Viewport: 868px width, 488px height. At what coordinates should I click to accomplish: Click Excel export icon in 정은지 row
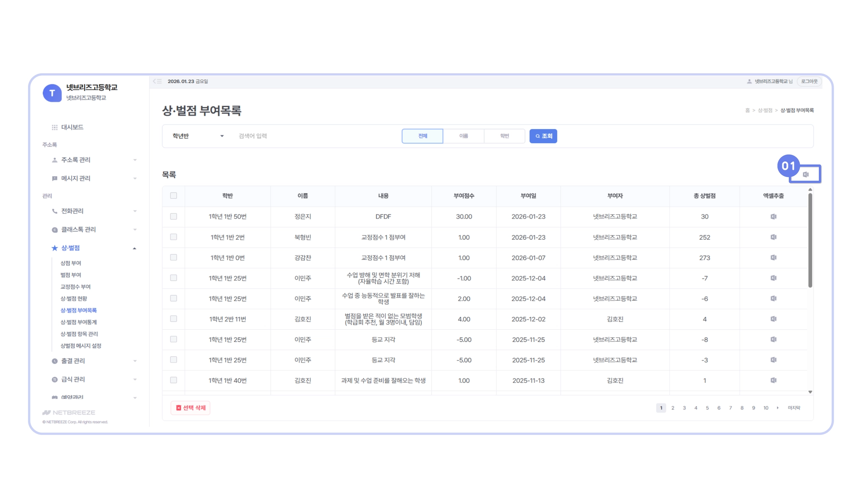tap(773, 216)
